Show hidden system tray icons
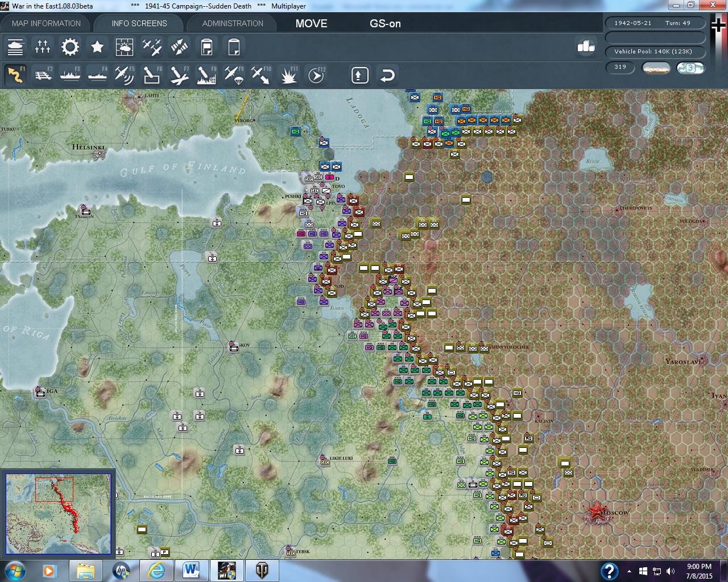Screen dimensions: 728x582 pos(629,571)
